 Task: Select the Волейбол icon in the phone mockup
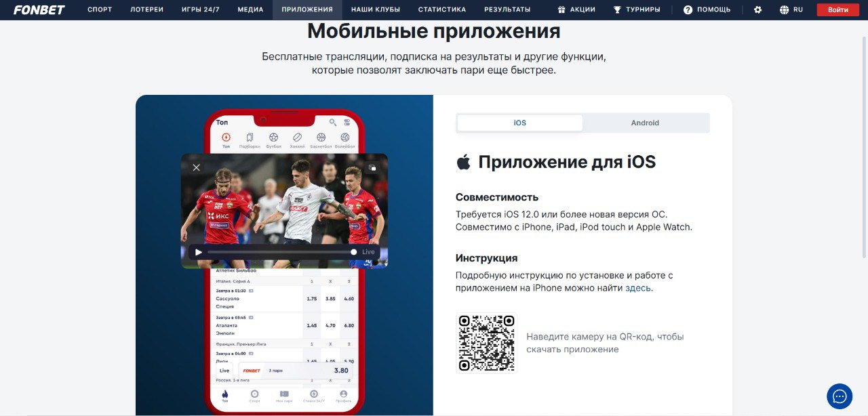[344, 140]
